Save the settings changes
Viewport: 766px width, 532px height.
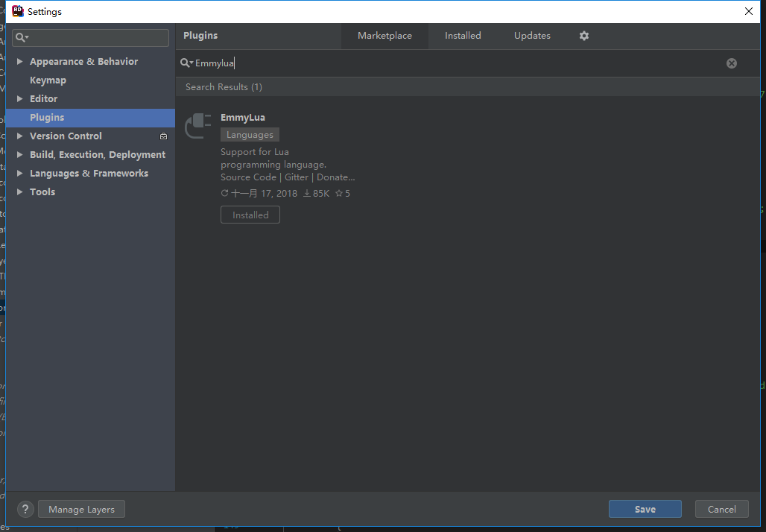pos(645,509)
